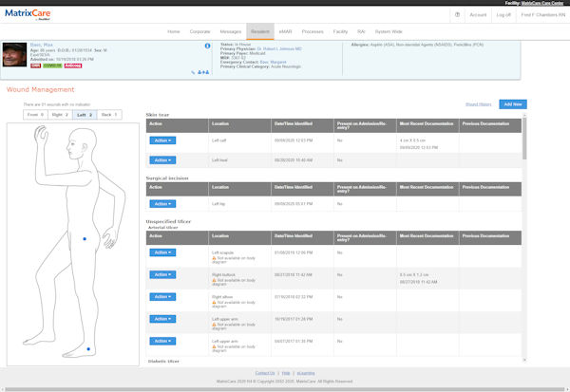Go to the Home menu
The height and width of the screenshot is (392, 570).
tap(174, 31)
